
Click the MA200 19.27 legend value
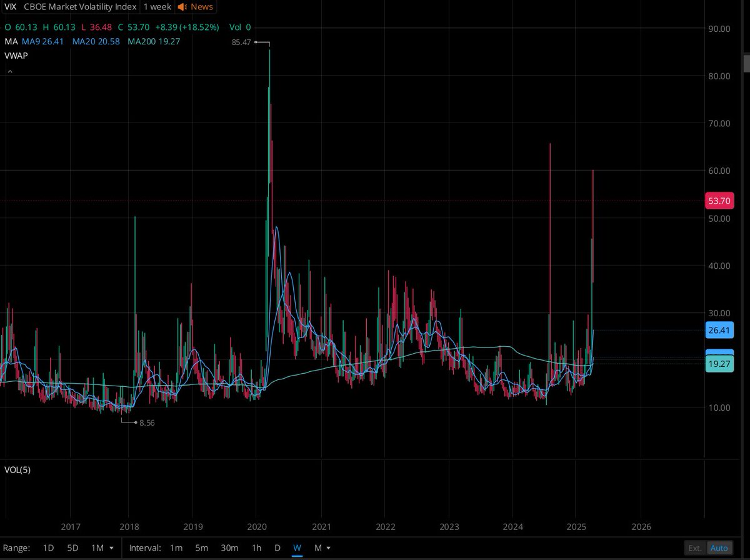[154, 41]
